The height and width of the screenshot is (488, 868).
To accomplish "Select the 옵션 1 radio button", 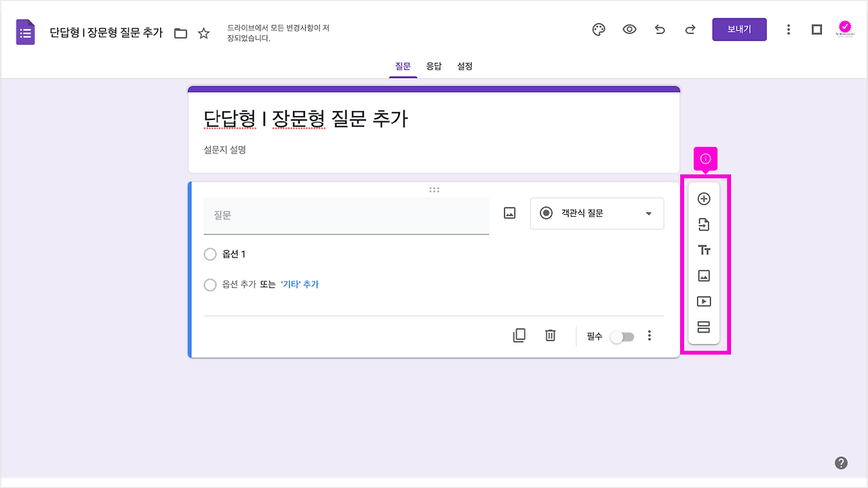I will coord(210,254).
